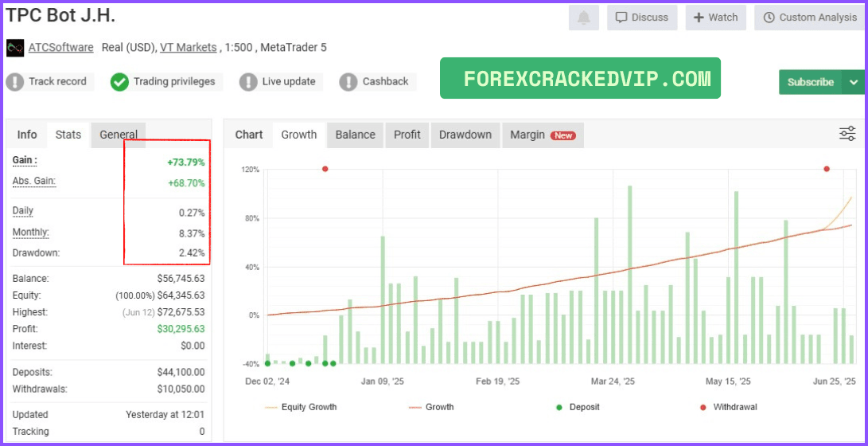Click the ATCSoftware avatar logo
The height and width of the screenshot is (446, 868).
(x=15, y=48)
